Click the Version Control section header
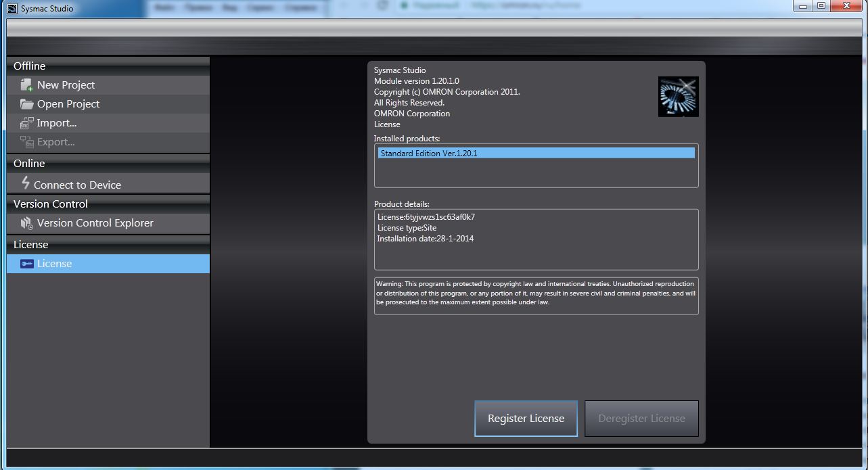868x470 pixels. point(108,204)
